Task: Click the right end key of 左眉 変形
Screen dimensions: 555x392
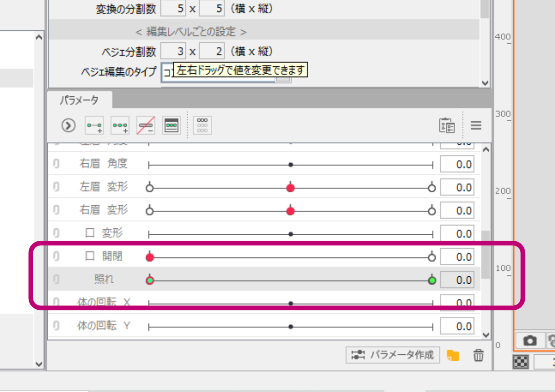Action: [431, 188]
